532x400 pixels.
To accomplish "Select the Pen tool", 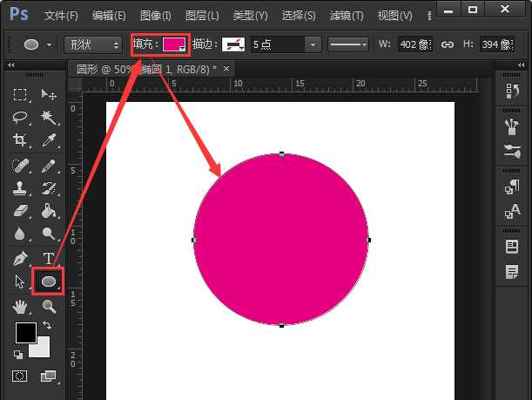I will coord(20,258).
